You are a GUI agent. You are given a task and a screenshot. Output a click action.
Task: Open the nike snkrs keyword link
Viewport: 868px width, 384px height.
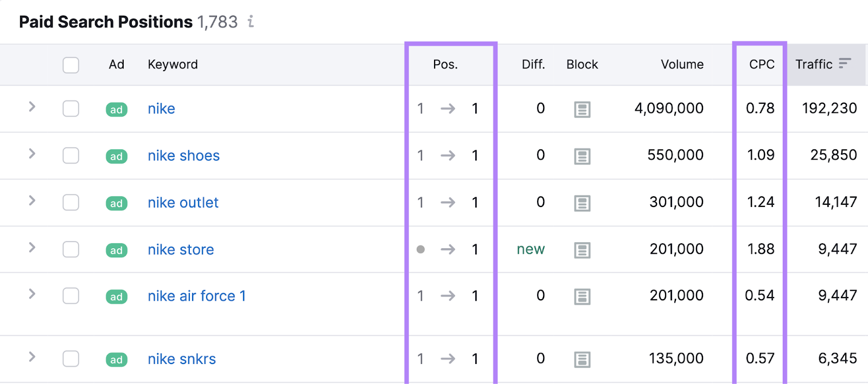pos(182,359)
